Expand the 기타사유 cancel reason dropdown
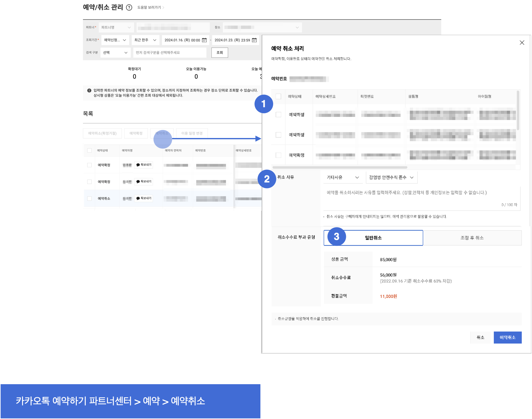 [x=342, y=177]
